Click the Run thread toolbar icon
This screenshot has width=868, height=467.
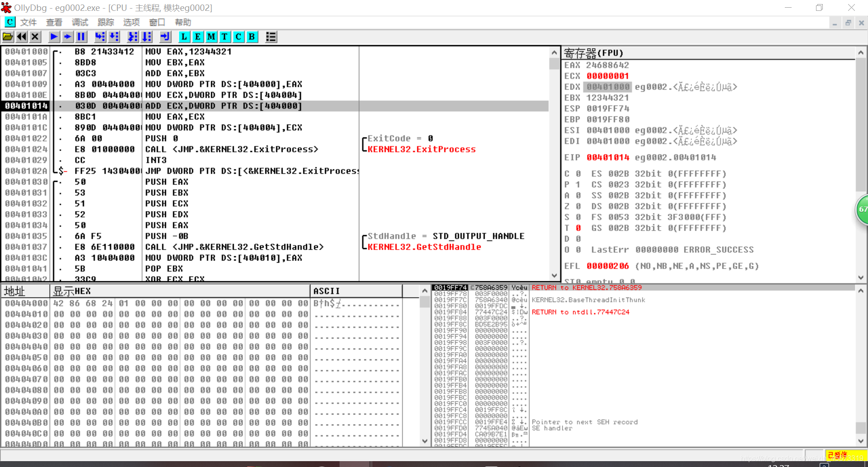[x=67, y=37]
